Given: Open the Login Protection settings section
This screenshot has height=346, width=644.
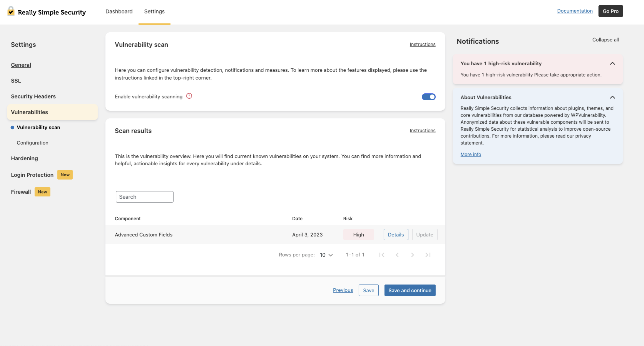Looking at the screenshot, I should point(32,175).
